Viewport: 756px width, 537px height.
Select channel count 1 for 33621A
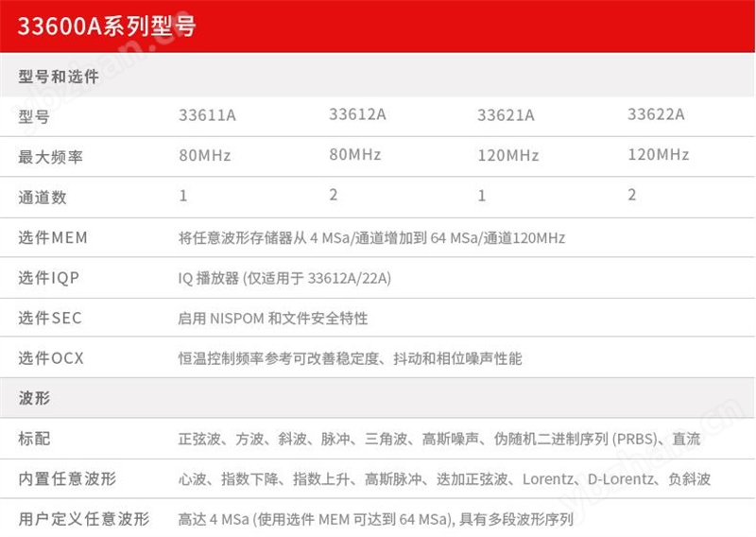(482, 196)
